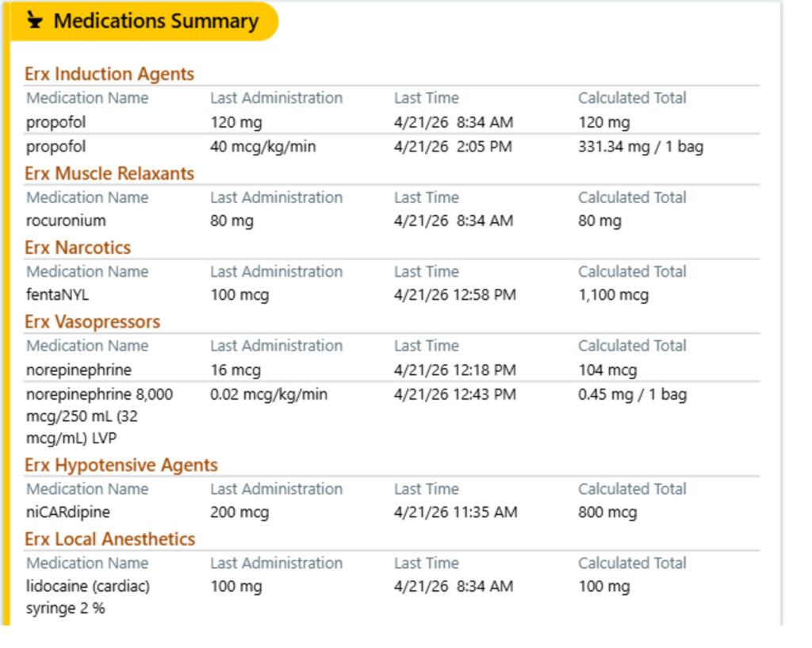The width and height of the screenshot is (812, 648).
Task: Click fentaNYL total 1,100 mcg
Action: (613, 295)
